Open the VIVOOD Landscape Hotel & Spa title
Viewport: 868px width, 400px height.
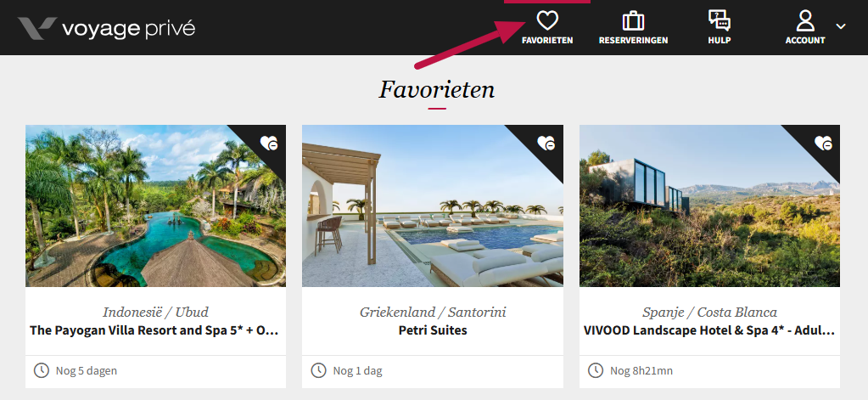pos(709,330)
